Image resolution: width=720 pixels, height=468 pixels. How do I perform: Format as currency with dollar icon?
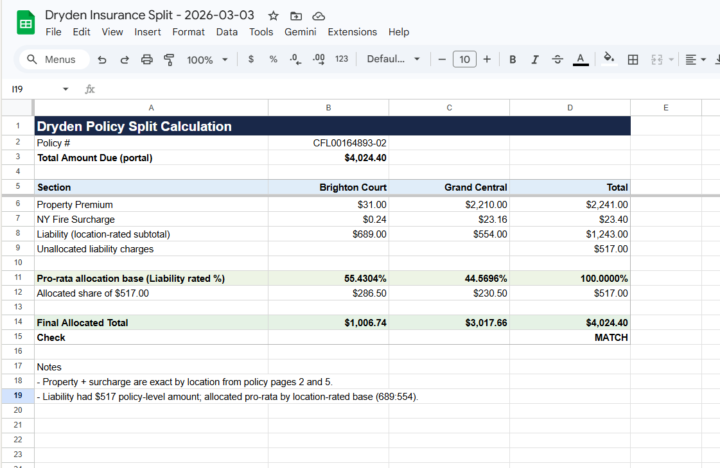[x=251, y=59]
